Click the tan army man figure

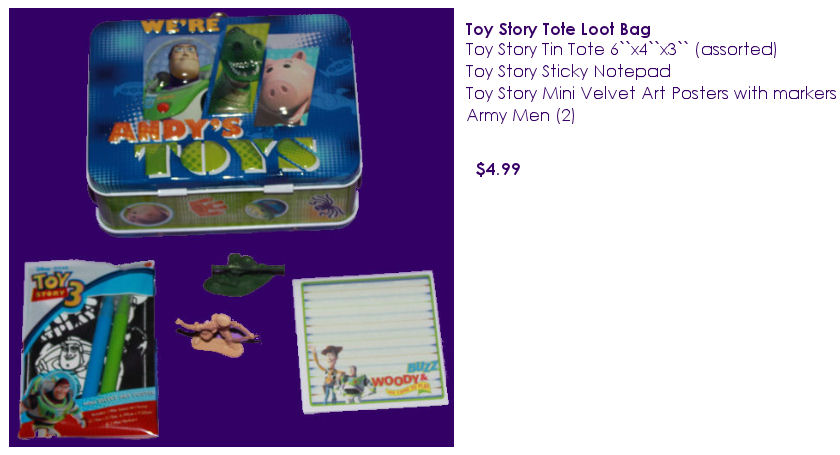(217, 335)
